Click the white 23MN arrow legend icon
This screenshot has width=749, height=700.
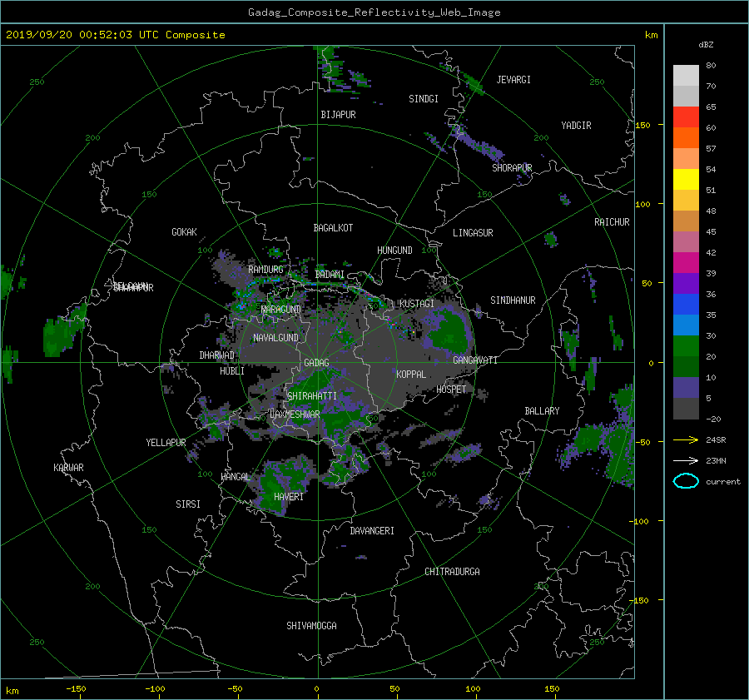[686, 460]
